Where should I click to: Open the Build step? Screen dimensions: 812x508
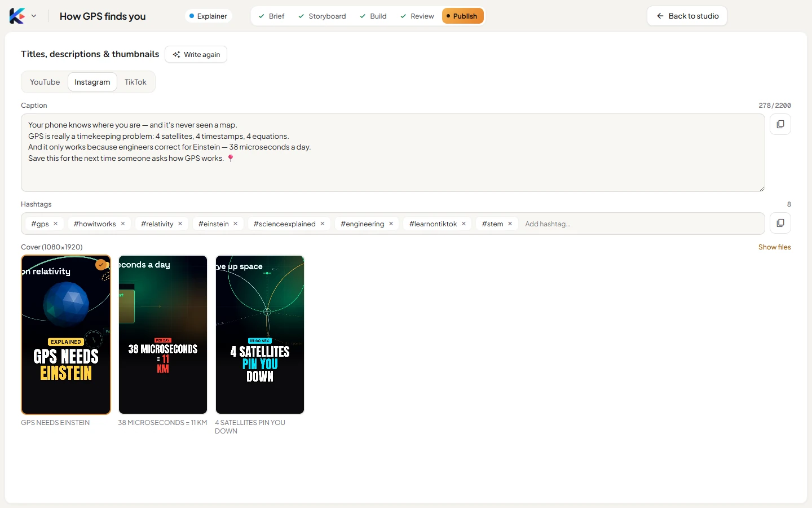pyautogui.click(x=373, y=16)
